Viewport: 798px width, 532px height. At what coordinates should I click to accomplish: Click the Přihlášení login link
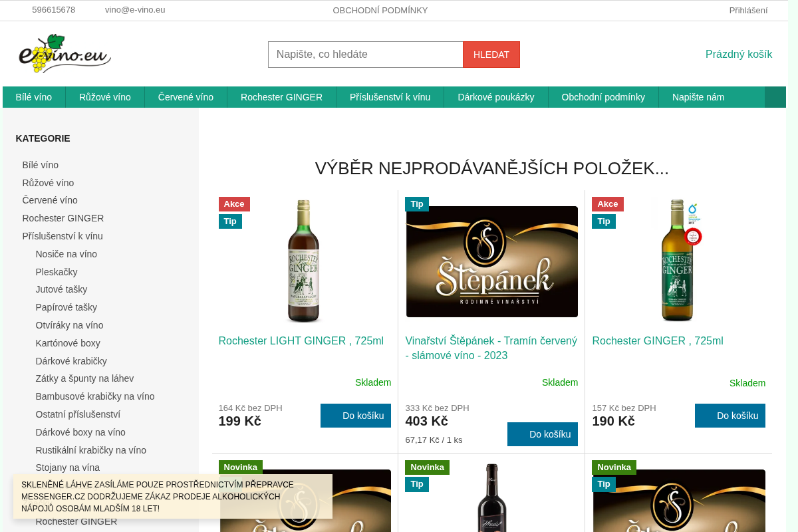tap(748, 10)
